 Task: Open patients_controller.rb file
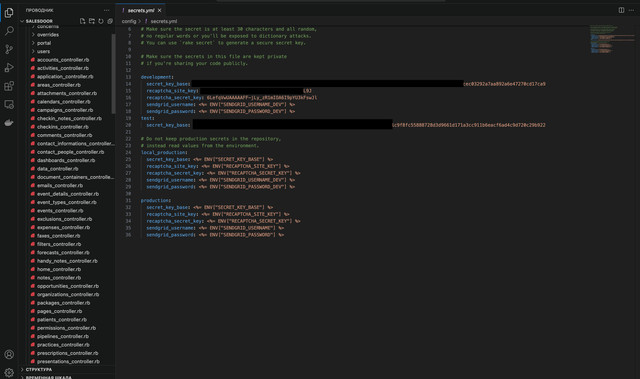tap(62, 319)
